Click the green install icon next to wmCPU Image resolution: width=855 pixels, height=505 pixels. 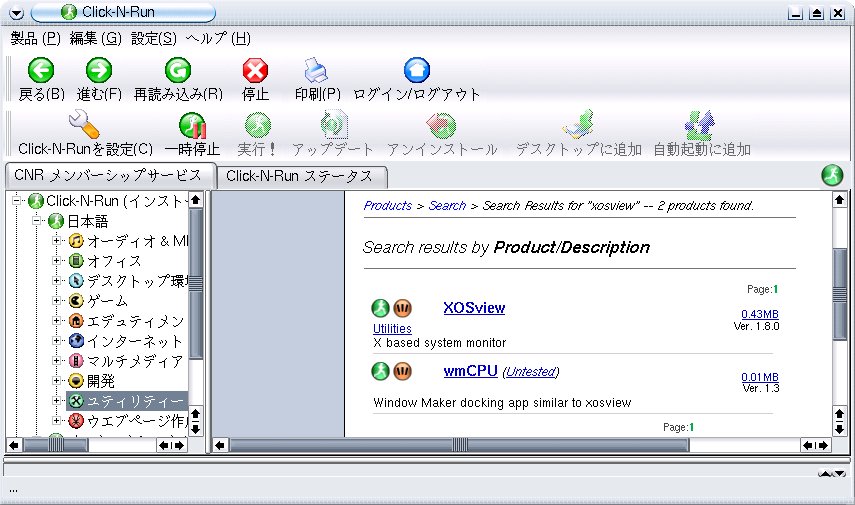tap(381, 371)
